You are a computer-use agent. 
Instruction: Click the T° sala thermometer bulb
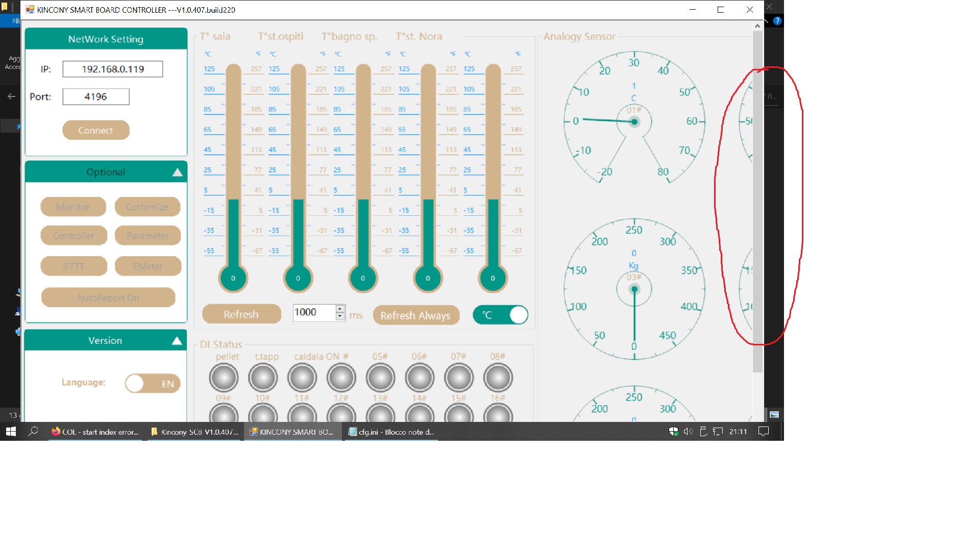pos(233,278)
